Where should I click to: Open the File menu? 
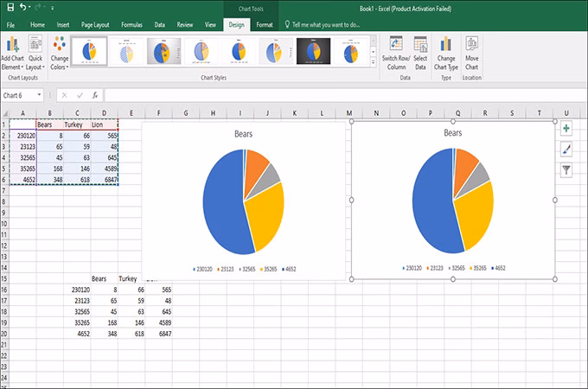pos(11,25)
